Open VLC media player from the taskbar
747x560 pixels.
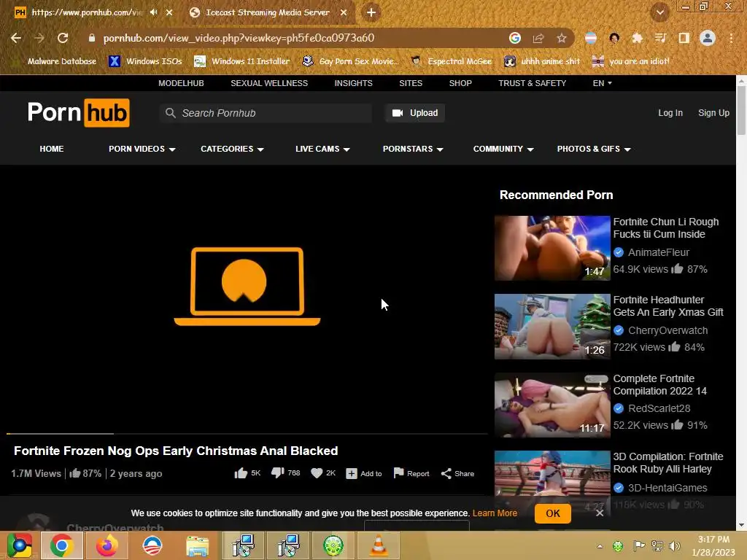tap(379, 545)
